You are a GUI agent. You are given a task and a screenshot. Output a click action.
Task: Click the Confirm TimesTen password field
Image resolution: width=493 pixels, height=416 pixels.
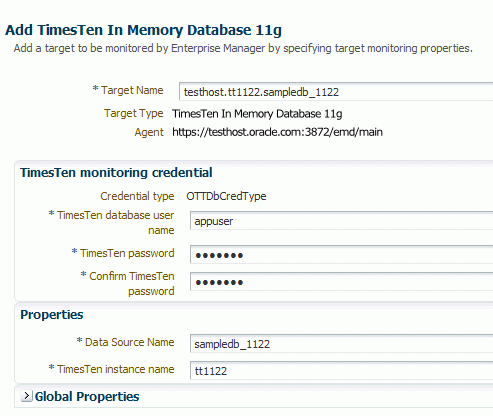tap(341, 282)
